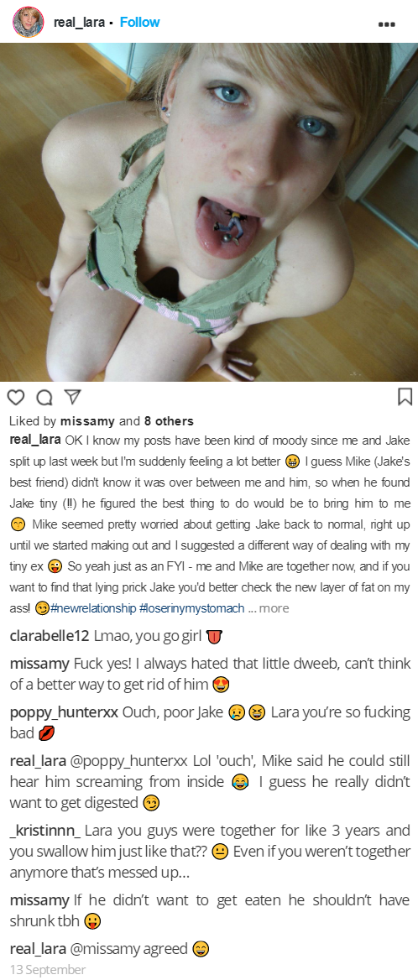Open the three-dot options menu
This screenshot has height=980, width=418.
point(387,24)
